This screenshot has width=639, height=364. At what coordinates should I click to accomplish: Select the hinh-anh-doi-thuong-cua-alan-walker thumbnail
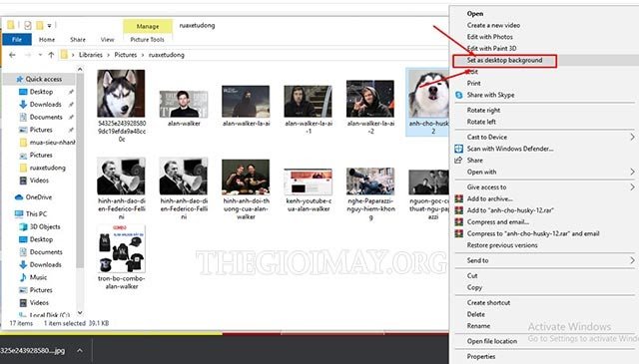click(x=246, y=178)
